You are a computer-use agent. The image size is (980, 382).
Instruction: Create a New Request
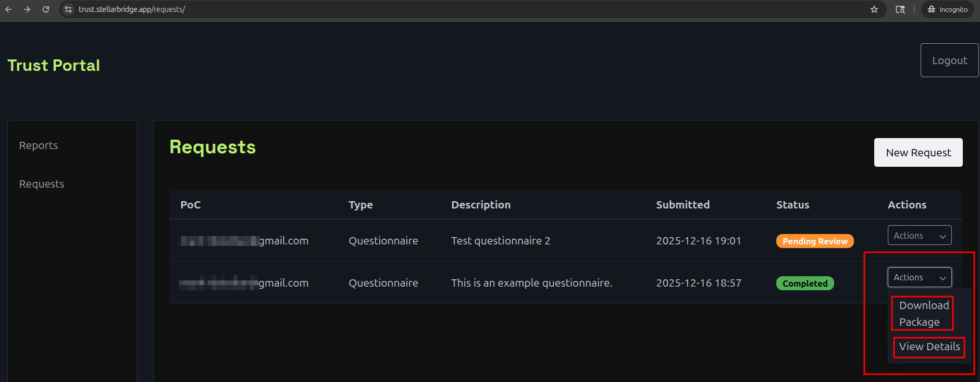[x=918, y=153]
